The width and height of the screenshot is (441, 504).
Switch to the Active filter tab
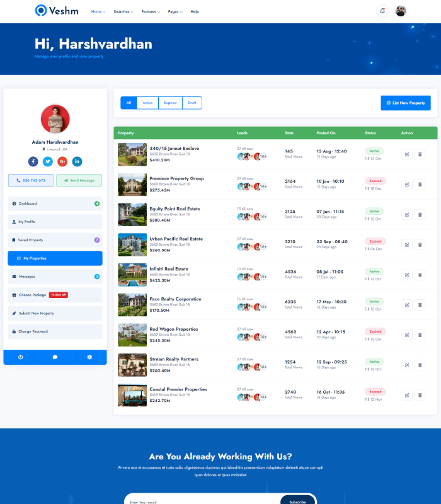pyautogui.click(x=147, y=103)
